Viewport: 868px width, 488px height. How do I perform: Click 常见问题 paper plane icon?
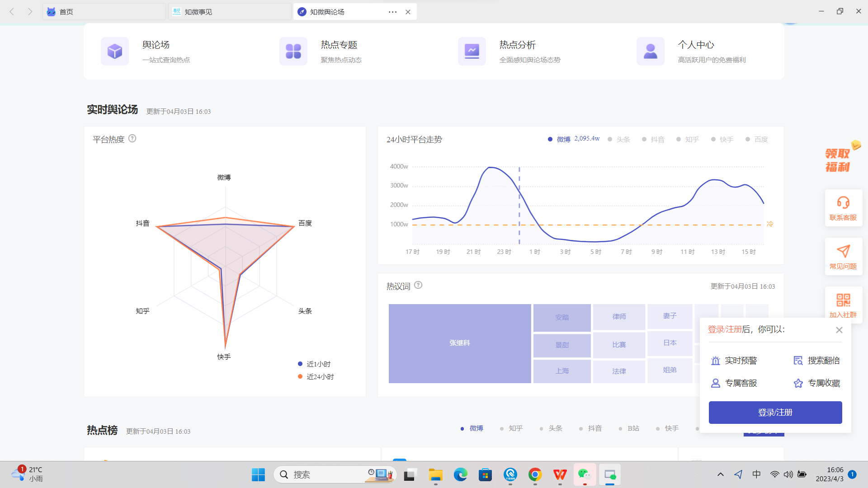pyautogui.click(x=843, y=251)
